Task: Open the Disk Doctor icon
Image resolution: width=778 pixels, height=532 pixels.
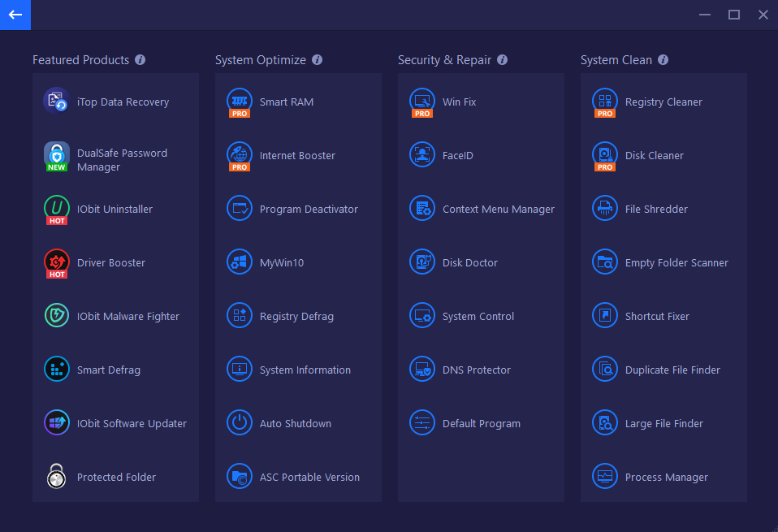Action: click(422, 262)
